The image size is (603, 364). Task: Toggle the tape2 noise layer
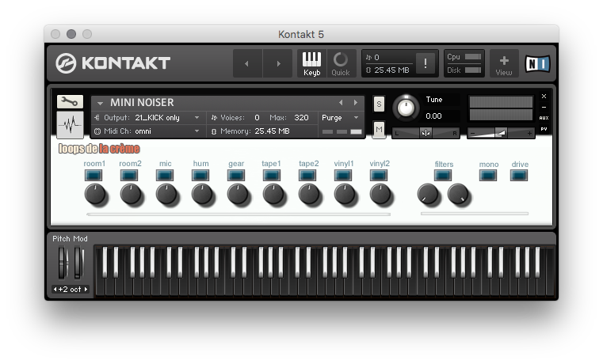coord(307,176)
